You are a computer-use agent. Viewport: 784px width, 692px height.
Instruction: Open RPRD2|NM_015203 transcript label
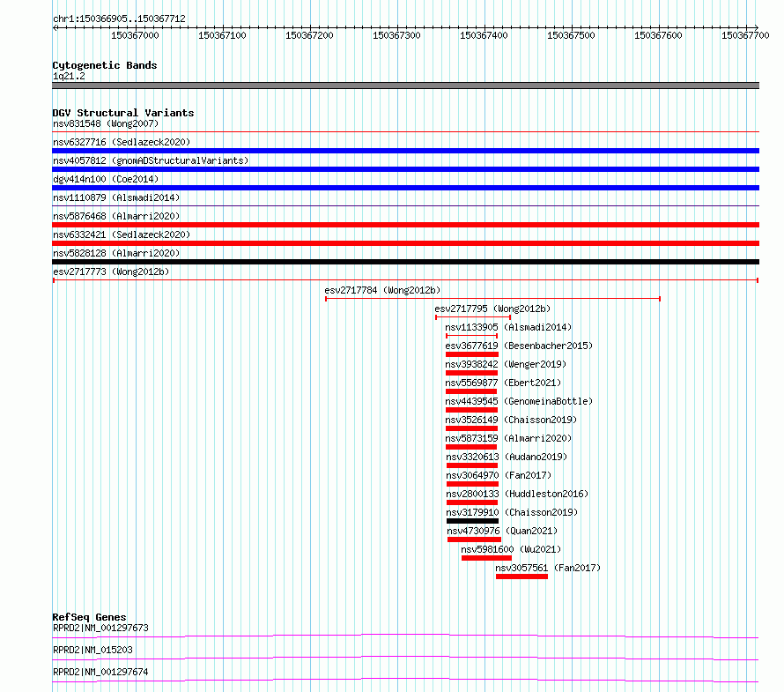point(92,650)
